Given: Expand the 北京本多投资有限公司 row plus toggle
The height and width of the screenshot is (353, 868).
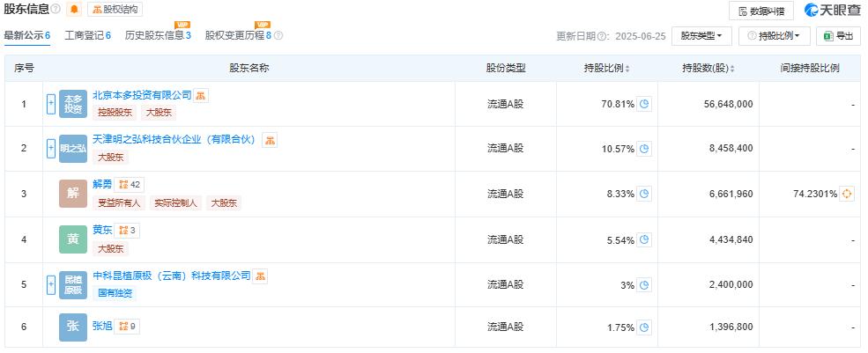Looking at the screenshot, I should coord(51,104).
